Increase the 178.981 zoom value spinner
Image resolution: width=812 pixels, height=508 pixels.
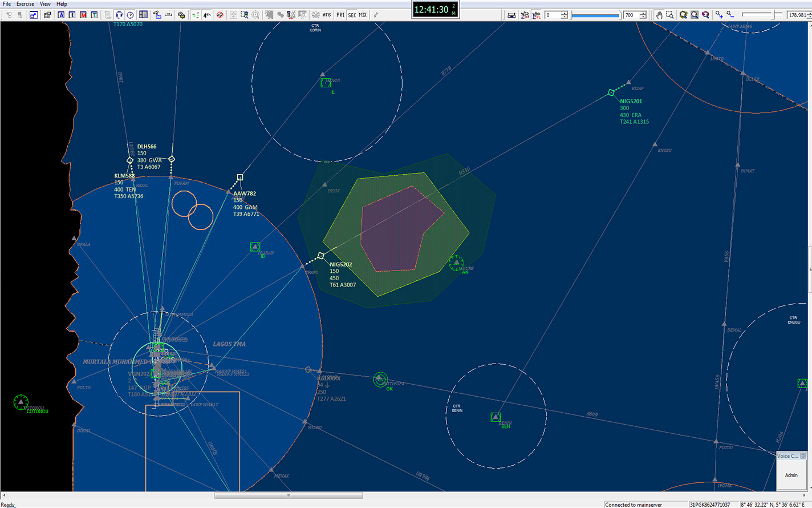pyautogui.click(x=809, y=13)
